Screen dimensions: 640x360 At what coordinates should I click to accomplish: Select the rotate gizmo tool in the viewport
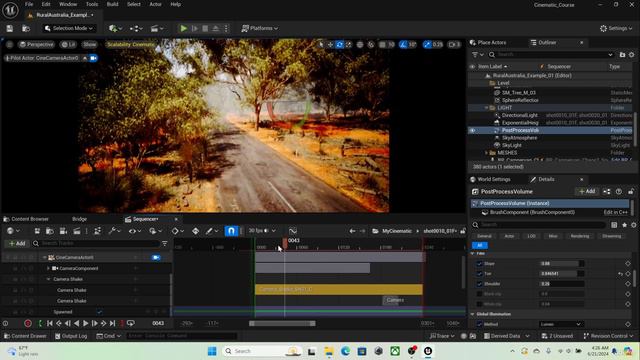coord(339,44)
